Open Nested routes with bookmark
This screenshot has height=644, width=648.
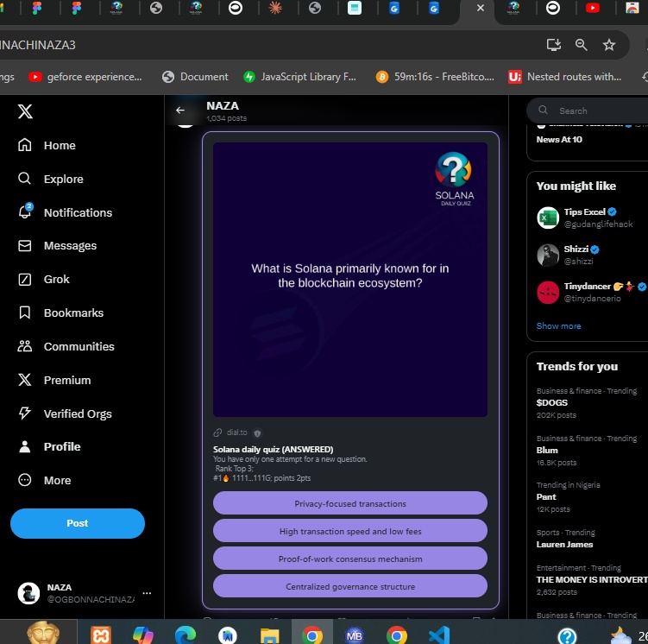tap(564, 77)
